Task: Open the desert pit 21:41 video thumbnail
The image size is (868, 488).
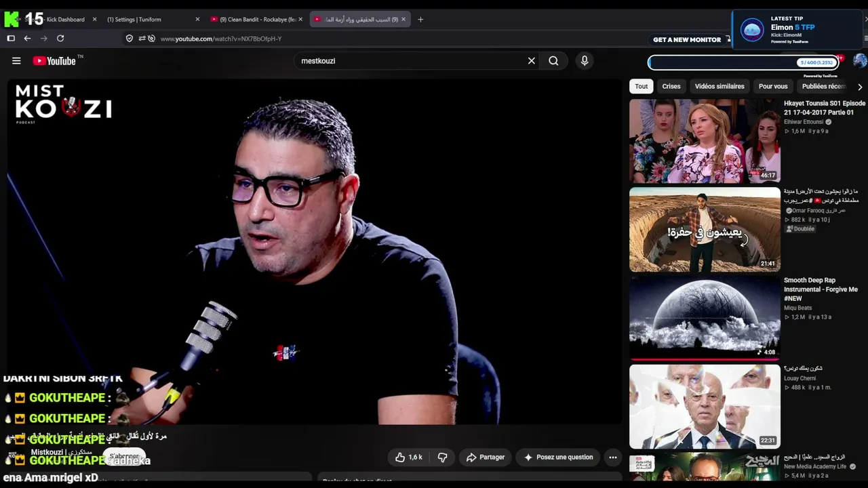Action: [x=705, y=230]
